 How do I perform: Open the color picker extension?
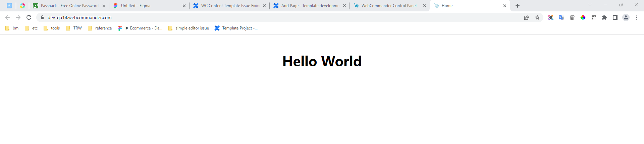pyautogui.click(x=583, y=17)
